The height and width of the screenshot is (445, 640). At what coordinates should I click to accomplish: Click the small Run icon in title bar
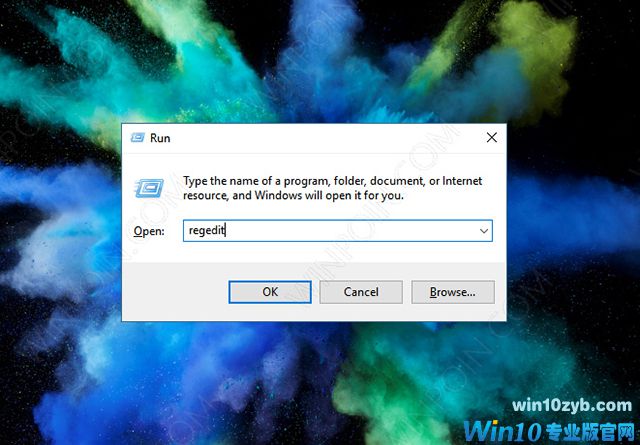pyautogui.click(x=138, y=138)
